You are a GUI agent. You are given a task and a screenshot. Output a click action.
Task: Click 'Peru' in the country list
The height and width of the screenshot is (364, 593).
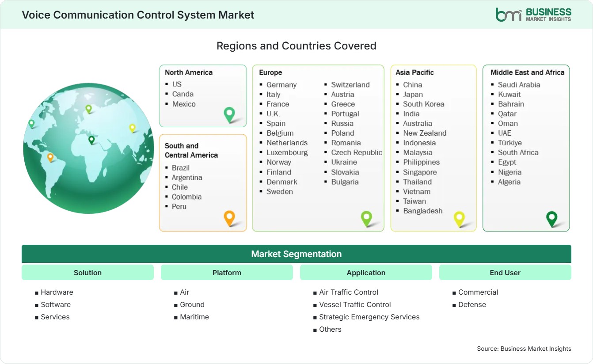(179, 207)
